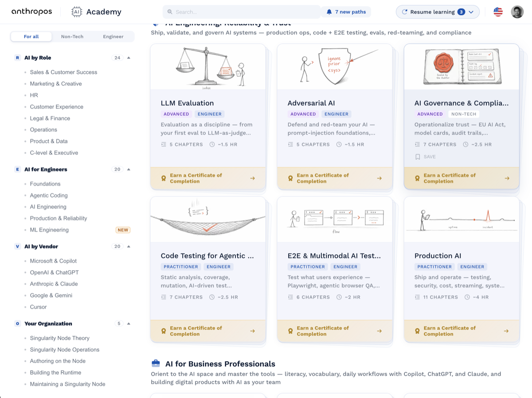Viewport: 532px width, 398px height.
Task: Click the NON-TECH tag on AI Governance card
Action: pos(464,114)
